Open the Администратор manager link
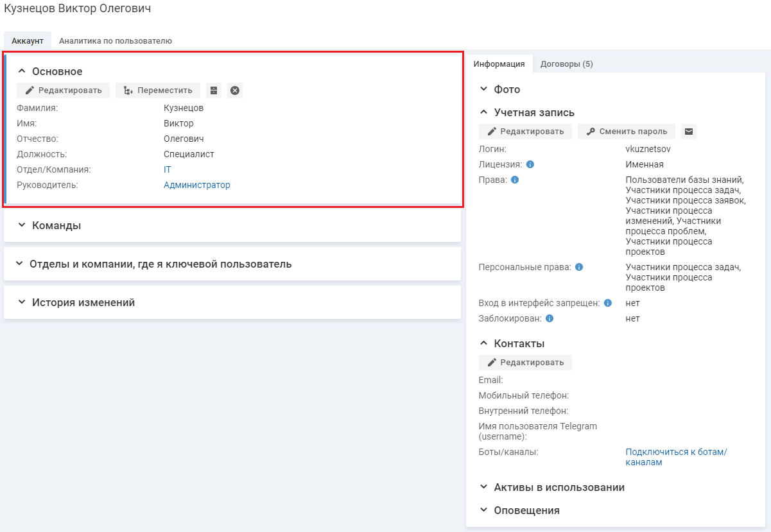Viewport: 771px width, 532px height. (196, 185)
